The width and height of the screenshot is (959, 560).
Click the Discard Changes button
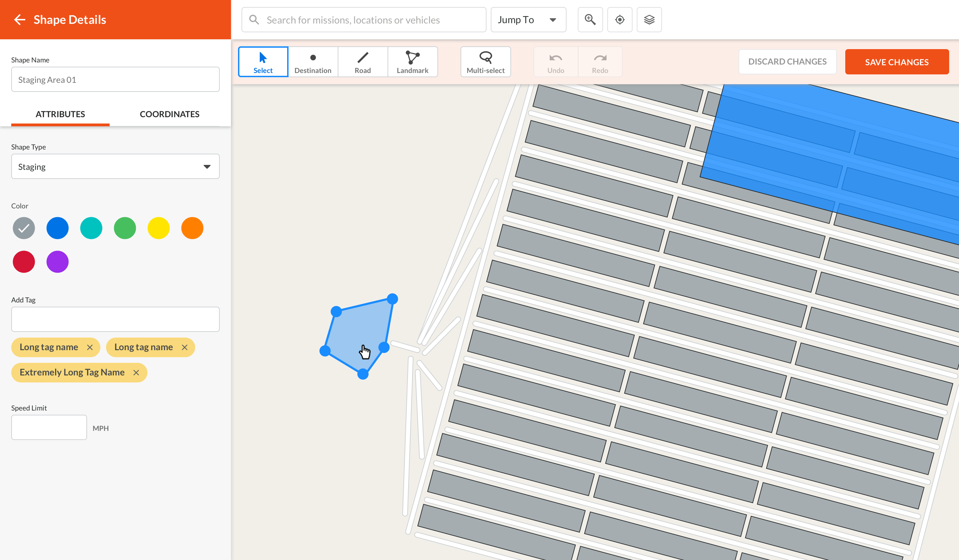787,62
